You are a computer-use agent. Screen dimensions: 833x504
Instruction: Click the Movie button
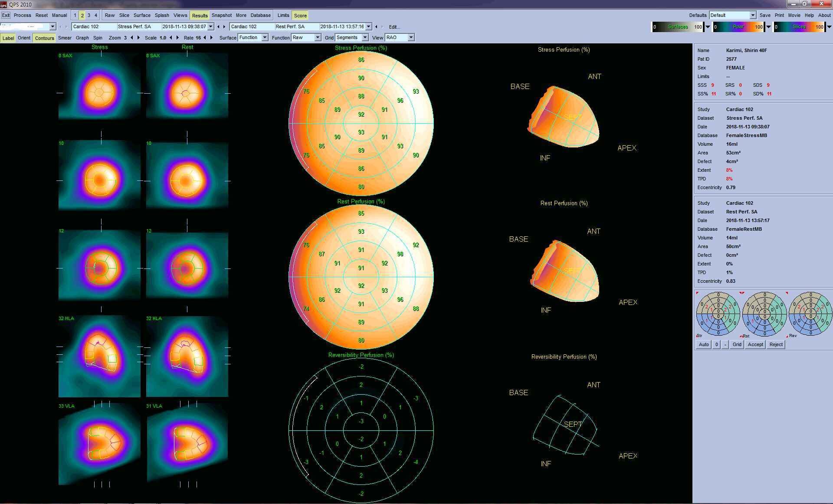pyautogui.click(x=794, y=15)
